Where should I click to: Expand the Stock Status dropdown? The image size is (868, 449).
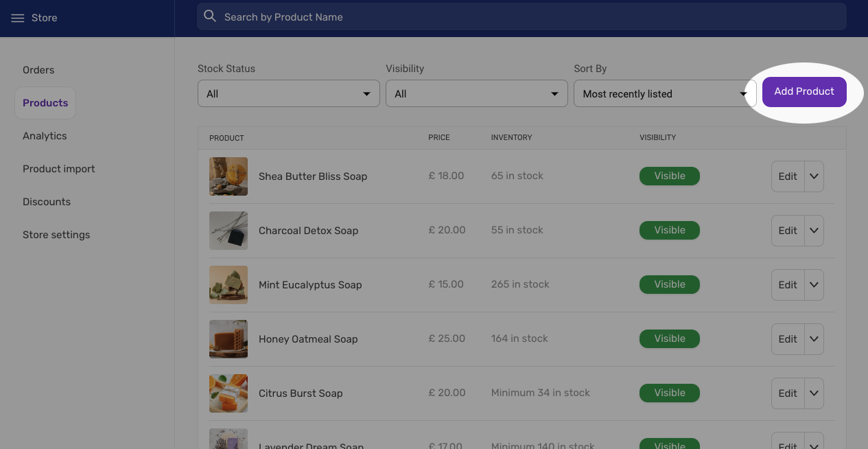click(x=289, y=93)
